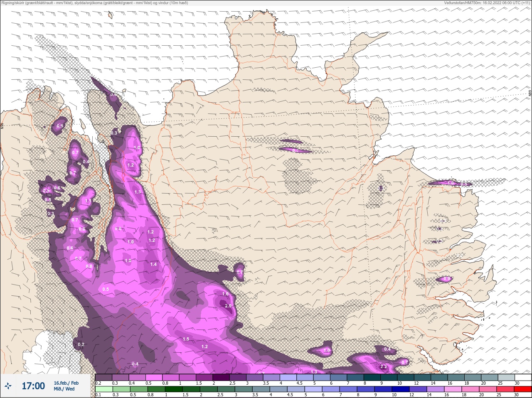532x398 pixels.
Task: Click the 'Mið./ Wed' weekday text
Action: pyautogui.click(x=64, y=389)
